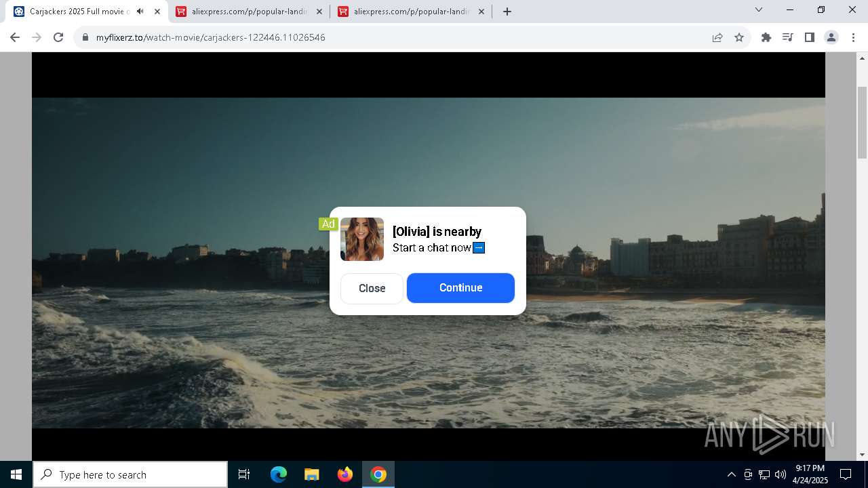The image size is (868, 488).
Task: Switch to the second aliexpress.com tab
Action: coord(411,12)
